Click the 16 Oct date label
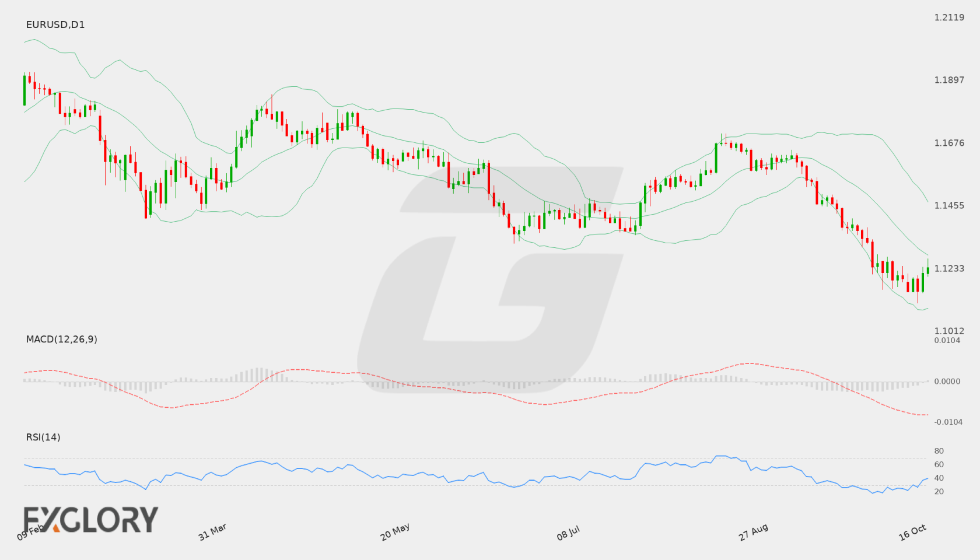This screenshot has height=560, width=980. [x=913, y=532]
